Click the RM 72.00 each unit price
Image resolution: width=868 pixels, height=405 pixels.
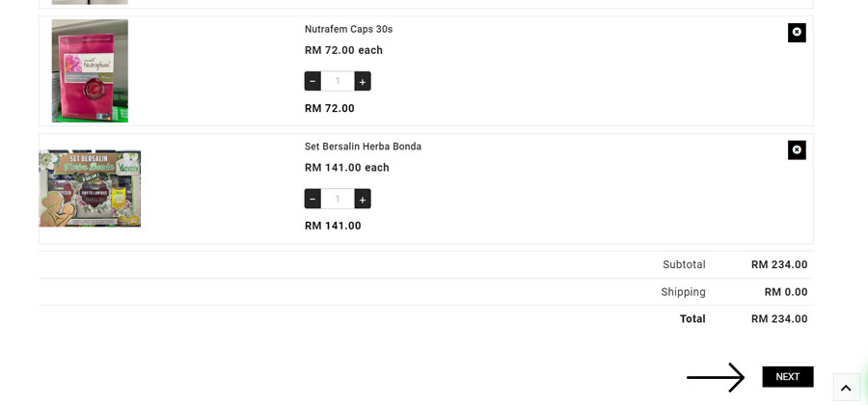(x=343, y=50)
